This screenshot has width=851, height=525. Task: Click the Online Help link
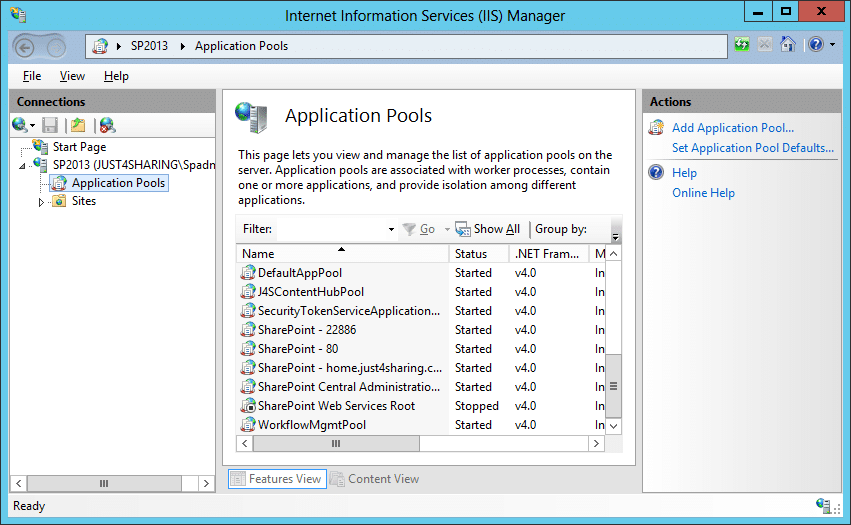tap(703, 193)
